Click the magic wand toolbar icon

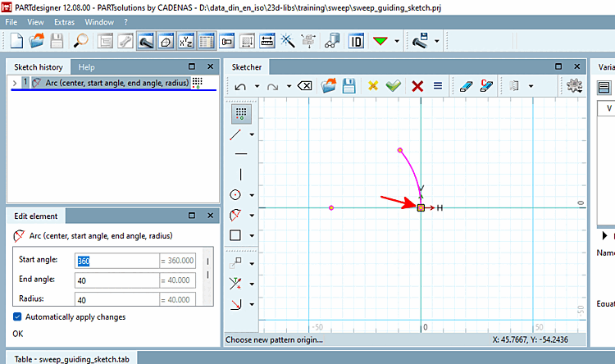click(288, 41)
